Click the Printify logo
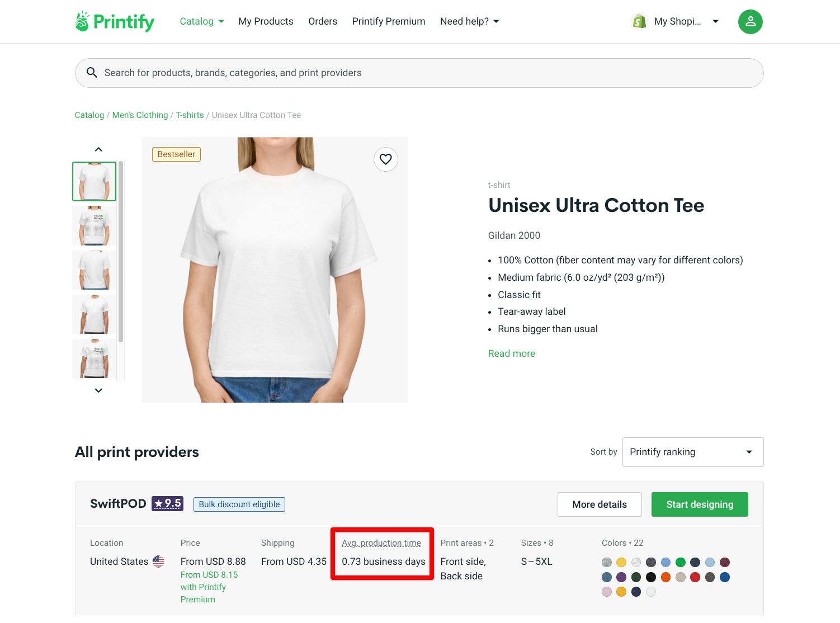 (115, 21)
